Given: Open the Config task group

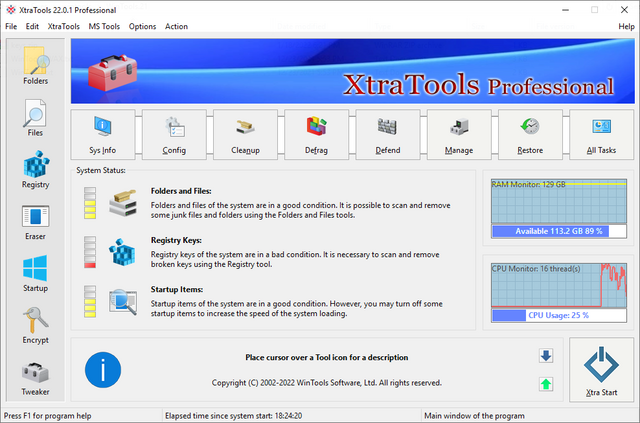Looking at the screenshot, I should (x=174, y=134).
